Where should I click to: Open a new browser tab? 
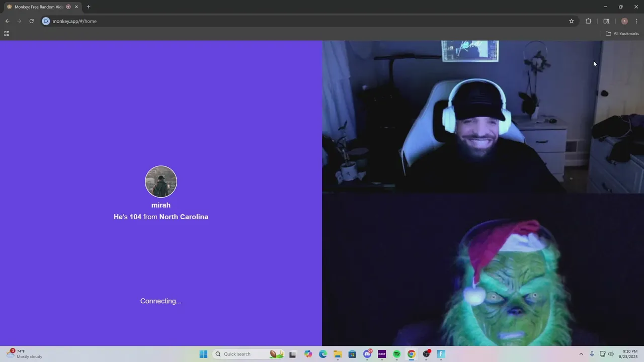coord(89,7)
